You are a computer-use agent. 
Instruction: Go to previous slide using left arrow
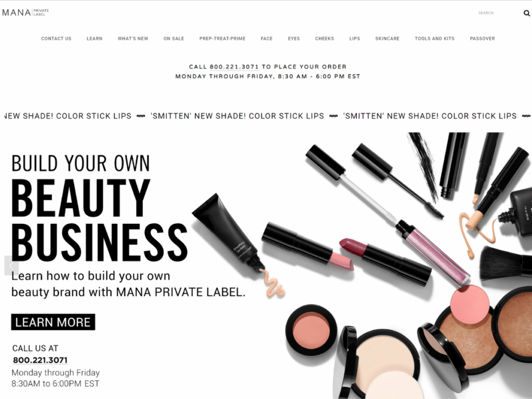click(11, 265)
